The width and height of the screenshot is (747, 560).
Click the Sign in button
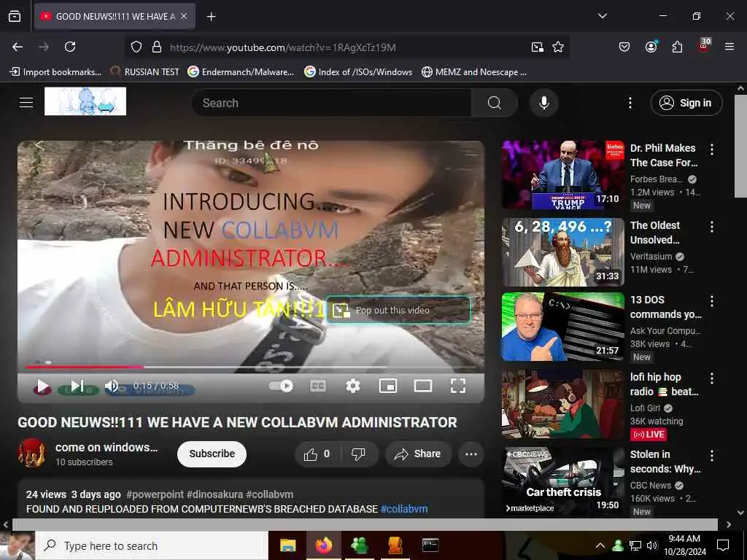pyautogui.click(x=686, y=103)
